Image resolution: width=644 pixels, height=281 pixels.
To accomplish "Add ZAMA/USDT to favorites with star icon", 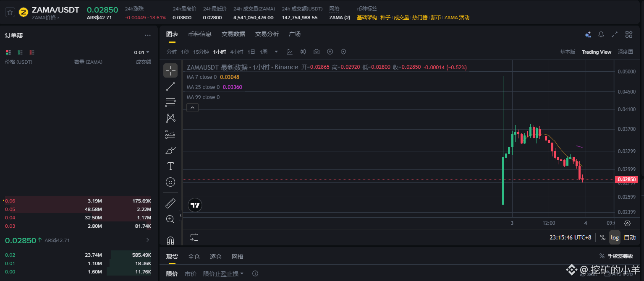I will pos(10,12).
